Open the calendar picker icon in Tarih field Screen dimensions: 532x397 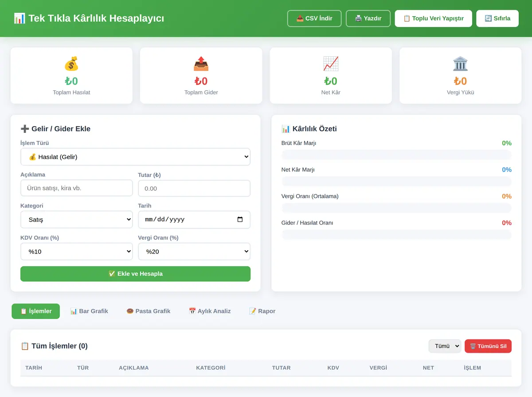point(240,219)
